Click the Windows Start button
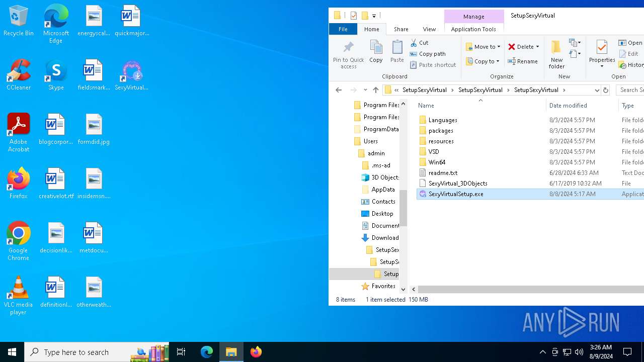The height and width of the screenshot is (362, 644). point(12,352)
